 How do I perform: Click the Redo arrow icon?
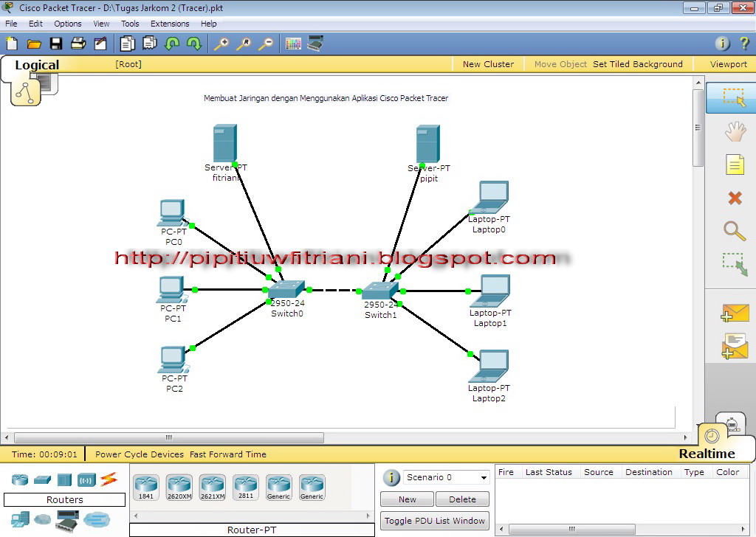point(194,44)
